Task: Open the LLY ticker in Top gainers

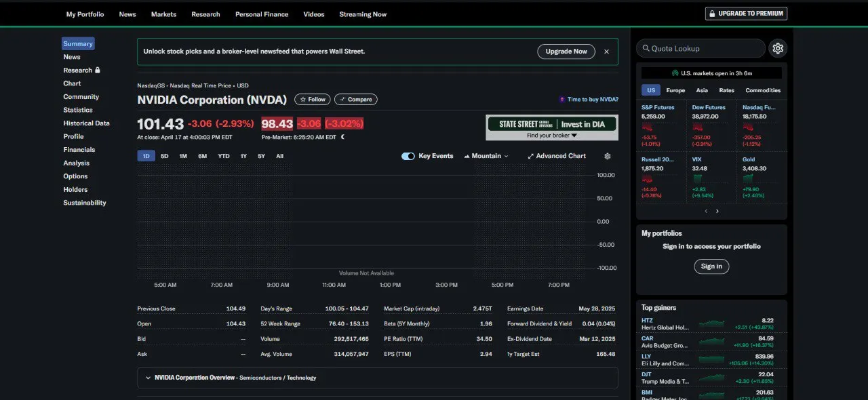Action: pos(646,356)
